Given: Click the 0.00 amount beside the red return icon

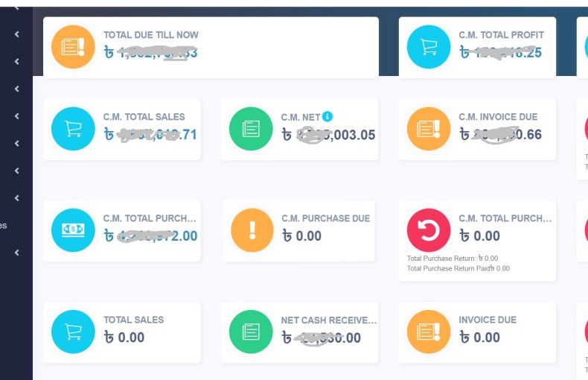Looking at the screenshot, I should [480, 235].
